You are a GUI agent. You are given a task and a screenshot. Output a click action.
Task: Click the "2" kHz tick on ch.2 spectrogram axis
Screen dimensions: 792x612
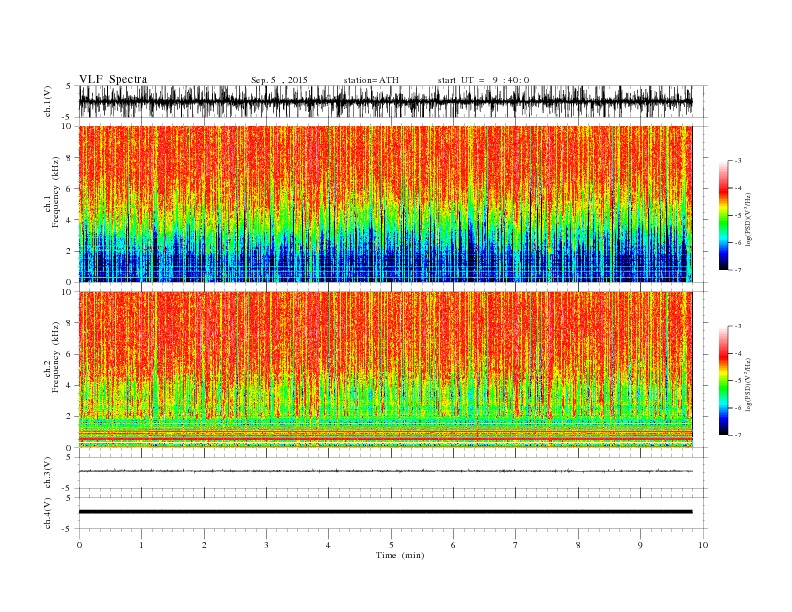[69, 417]
